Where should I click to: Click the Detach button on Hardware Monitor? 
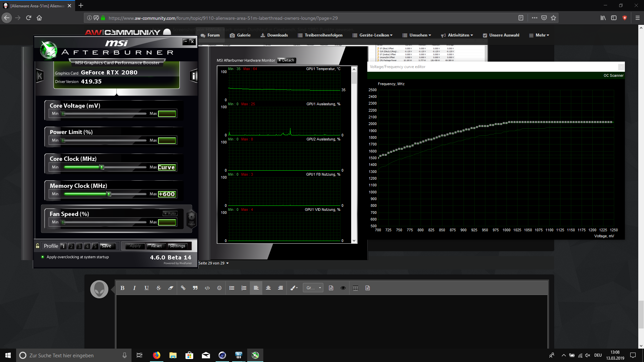click(286, 60)
